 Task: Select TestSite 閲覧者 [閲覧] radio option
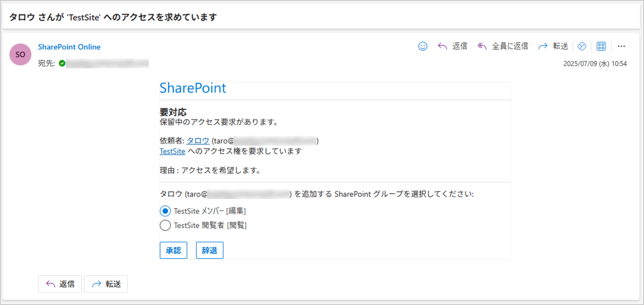click(165, 225)
